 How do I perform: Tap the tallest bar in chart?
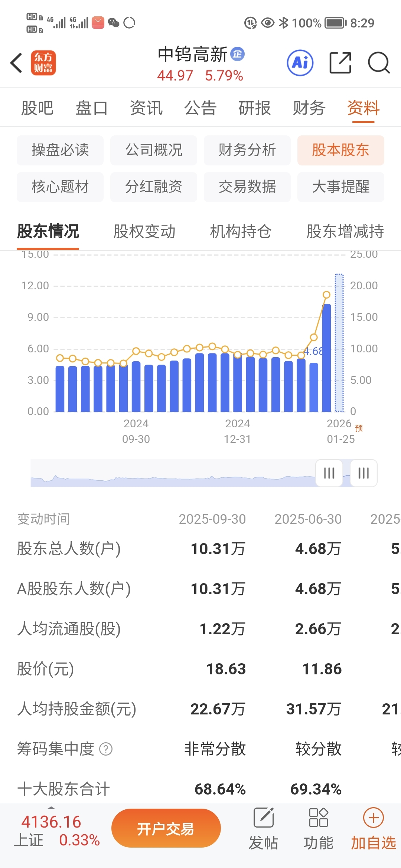327,358
